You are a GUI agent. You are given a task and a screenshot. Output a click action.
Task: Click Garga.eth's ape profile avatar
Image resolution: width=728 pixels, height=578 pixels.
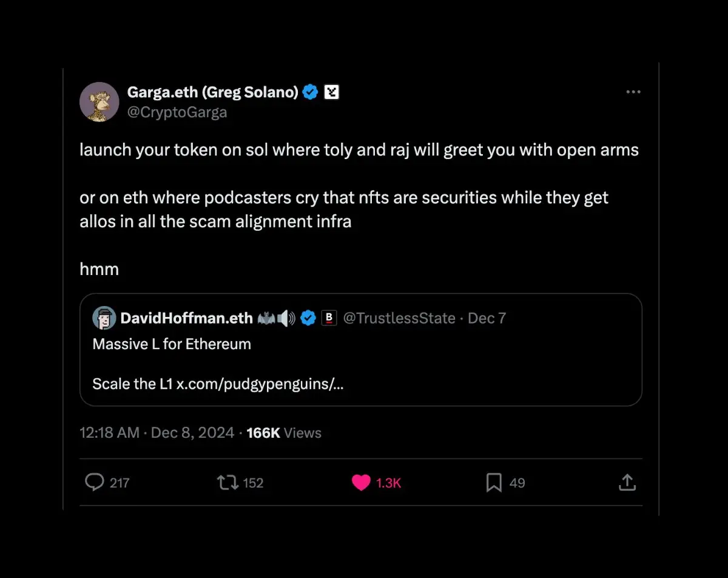pyautogui.click(x=99, y=101)
